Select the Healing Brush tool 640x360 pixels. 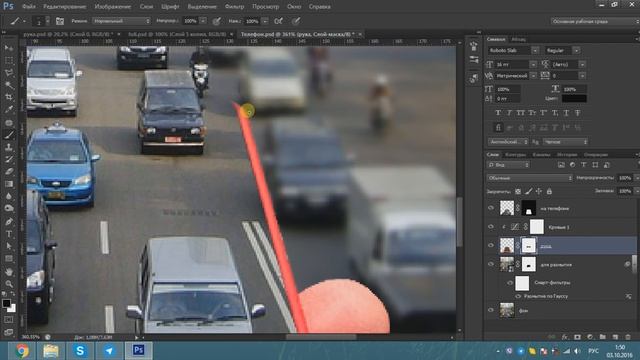pos(9,122)
